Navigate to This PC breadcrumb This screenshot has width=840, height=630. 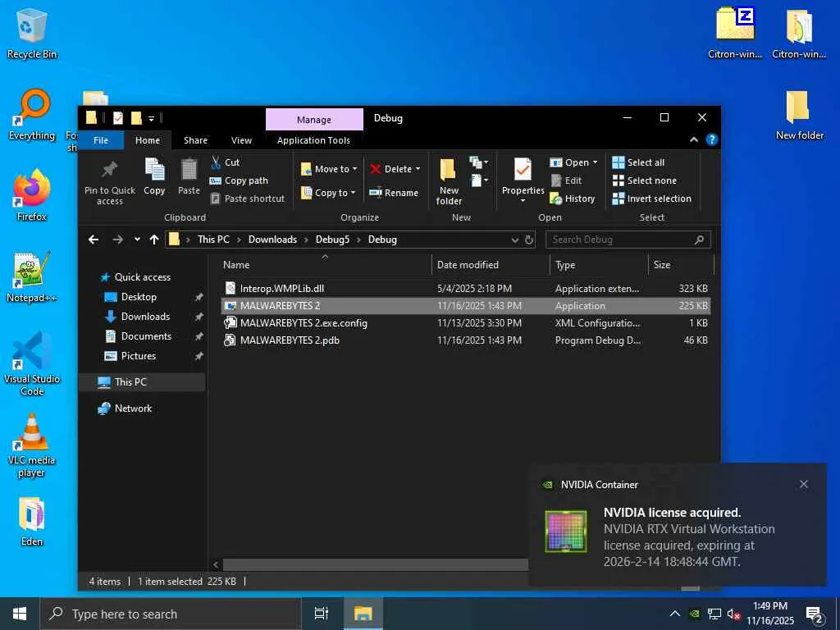click(x=213, y=240)
